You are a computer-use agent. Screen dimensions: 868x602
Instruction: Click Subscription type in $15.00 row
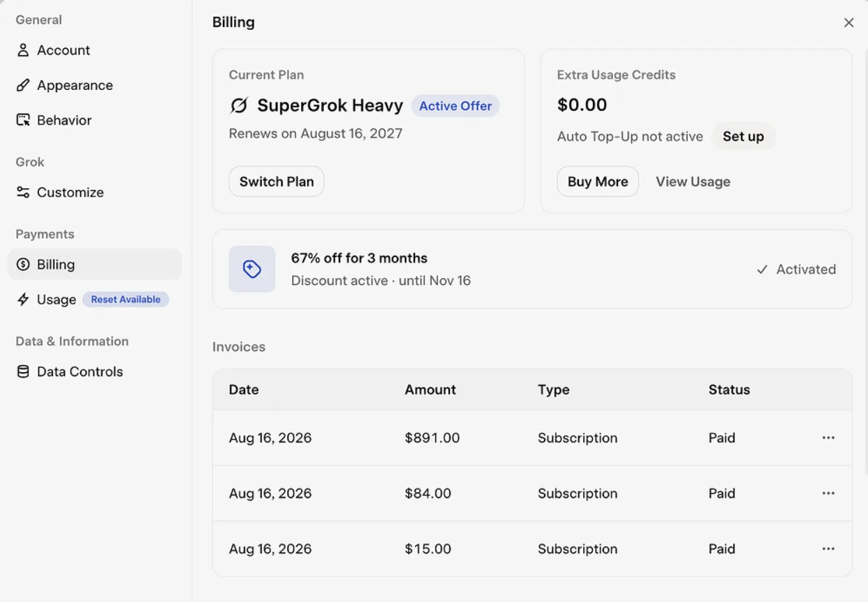click(578, 549)
